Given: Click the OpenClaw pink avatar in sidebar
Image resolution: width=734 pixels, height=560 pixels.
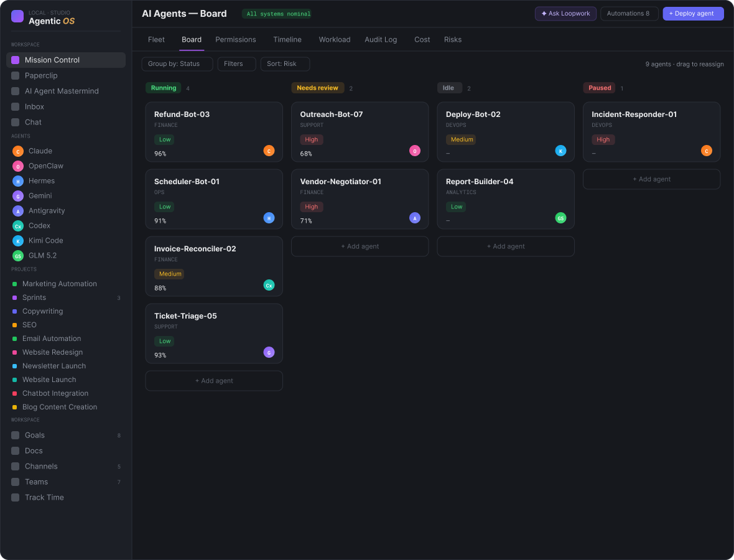Looking at the screenshot, I should click(18, 166).
